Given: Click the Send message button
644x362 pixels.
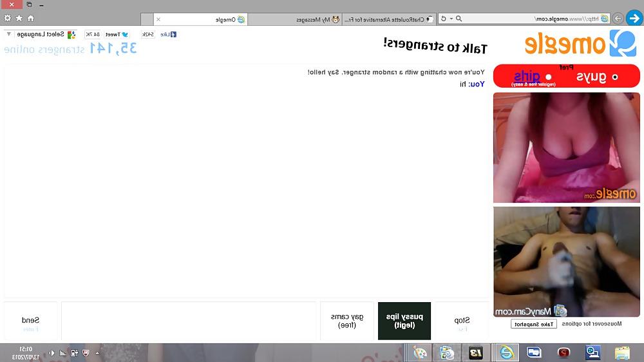Looking at the screenshot, I should click(30, 321).
